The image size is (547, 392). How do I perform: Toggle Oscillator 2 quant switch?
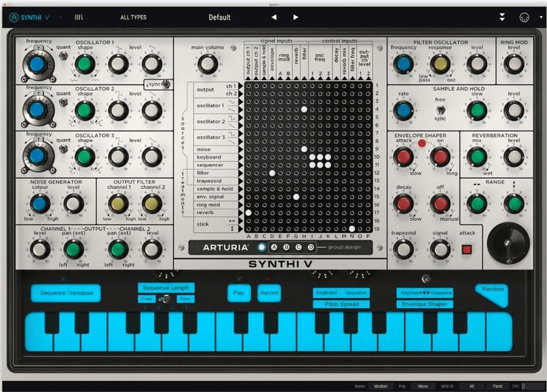pyautogui.click(x=63, y=102)
